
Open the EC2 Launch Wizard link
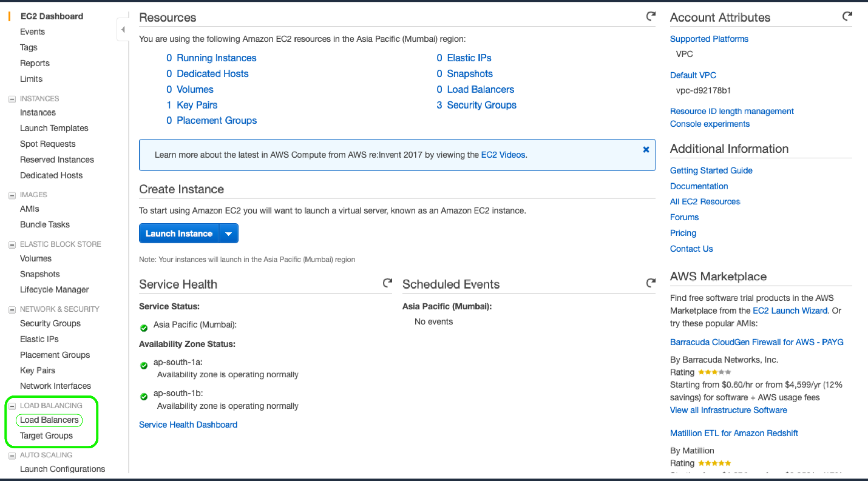[x=790, y=311]
